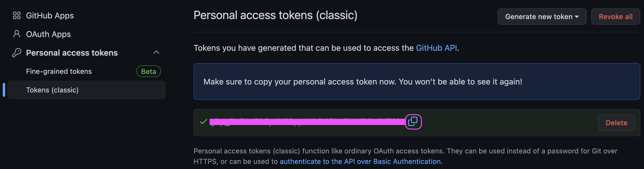
Task: Click the key icon beside Personal access tokens
Action: click(17, 53)
